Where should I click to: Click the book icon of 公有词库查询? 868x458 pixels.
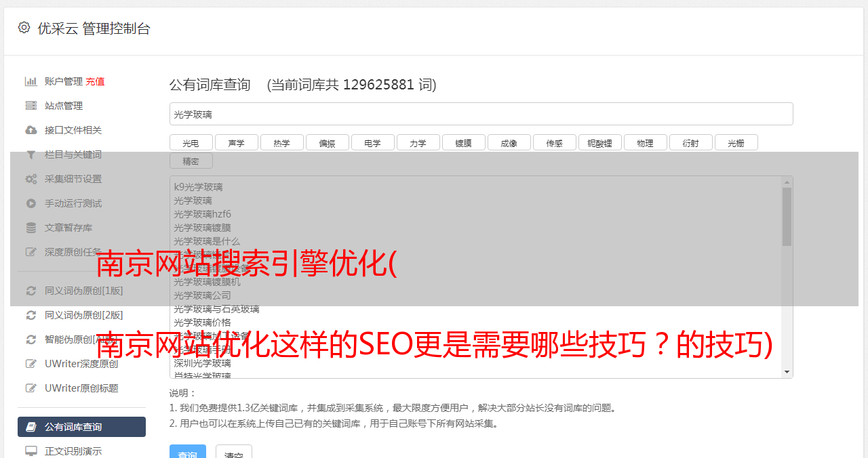click(x=31, y=427)
